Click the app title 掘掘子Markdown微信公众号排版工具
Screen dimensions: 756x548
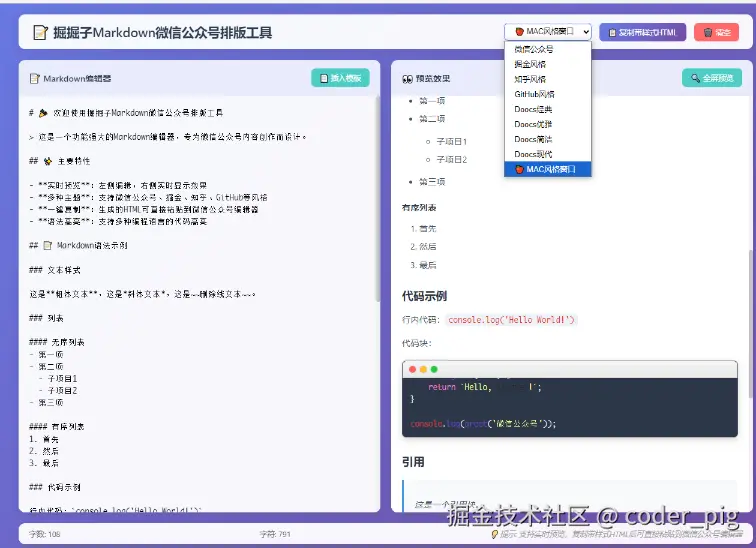click(162, 32)
